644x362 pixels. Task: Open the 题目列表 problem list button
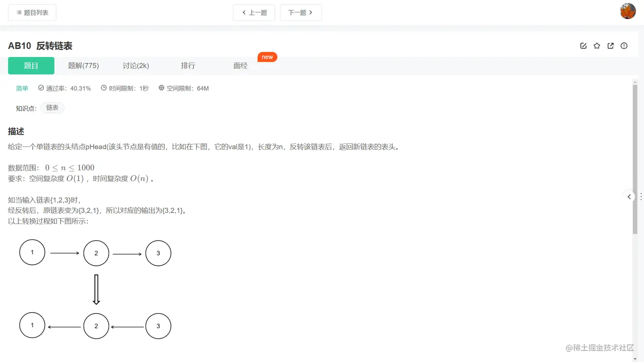(32, 13)
